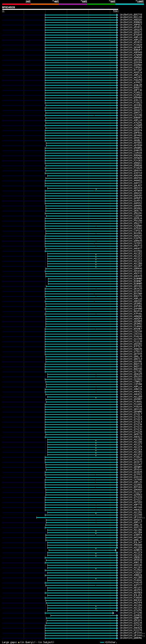Open hit UniRef100_A9P817
Screen dimensions: 146x644
(131, 25)
